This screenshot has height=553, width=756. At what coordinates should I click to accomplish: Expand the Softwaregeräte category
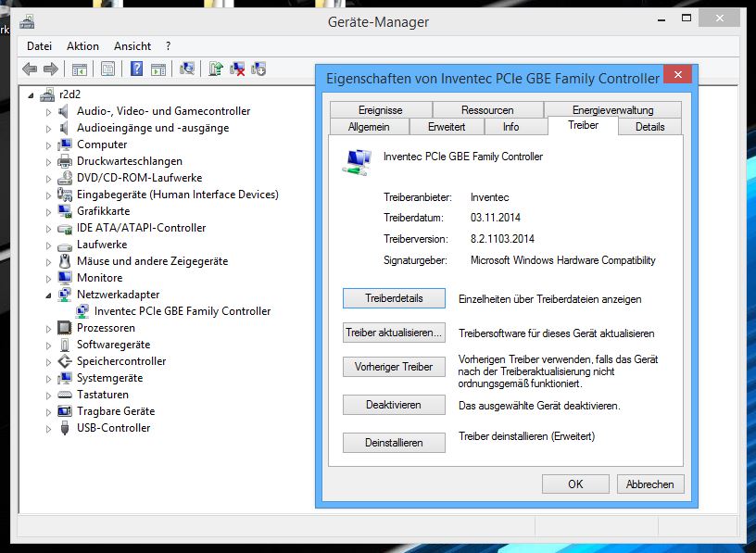click(x=48, y=346)
